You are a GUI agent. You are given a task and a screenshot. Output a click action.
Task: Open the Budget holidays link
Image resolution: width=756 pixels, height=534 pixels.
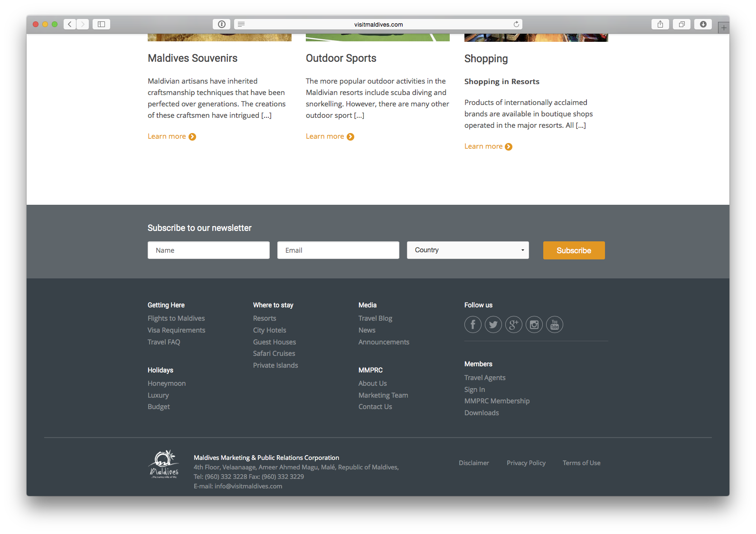pos(159,407)
